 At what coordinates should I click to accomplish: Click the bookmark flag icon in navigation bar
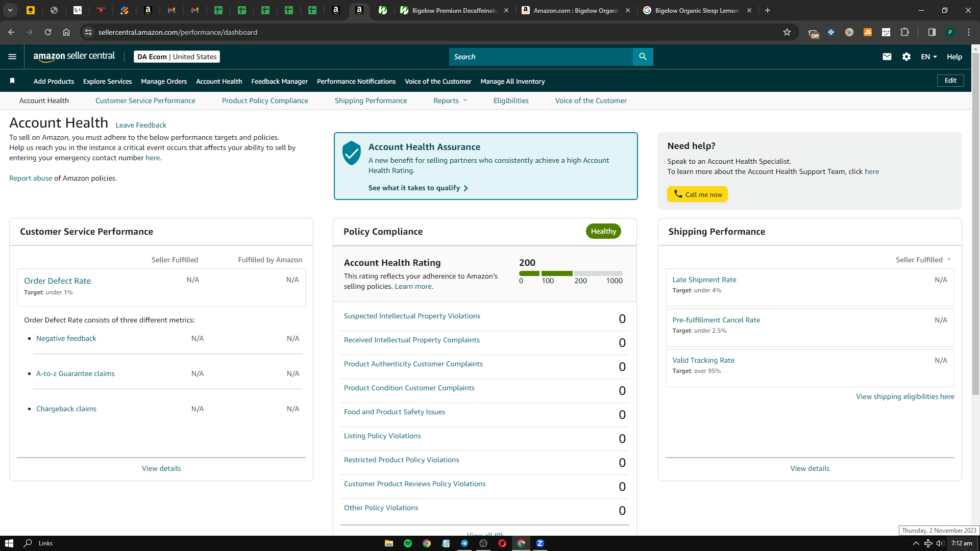click(x=12, y=81)
